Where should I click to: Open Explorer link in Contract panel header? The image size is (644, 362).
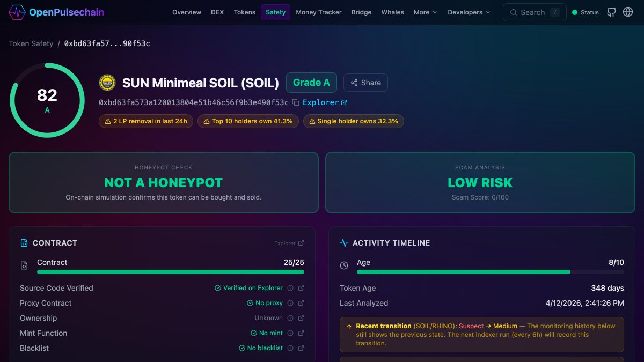(x=289, y=243)
